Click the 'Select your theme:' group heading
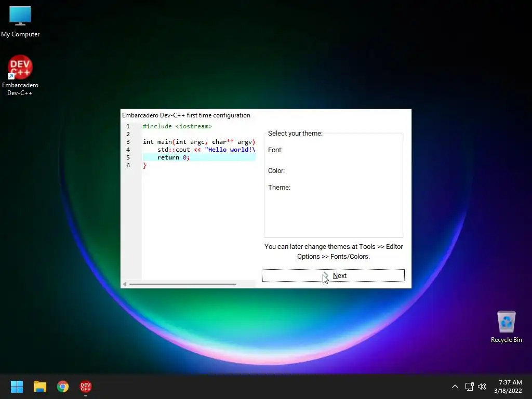 (295, 134)
